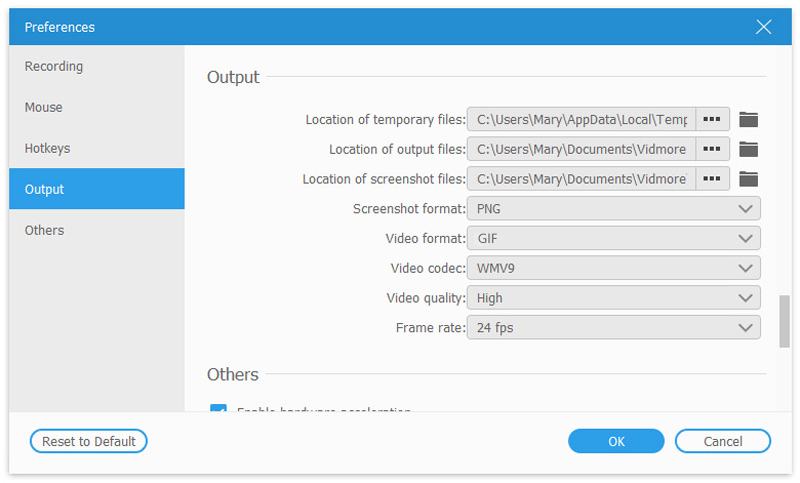Confirm settings with the OK button
This screenshot has height=483, width=800.
click(x=616, y=441)
